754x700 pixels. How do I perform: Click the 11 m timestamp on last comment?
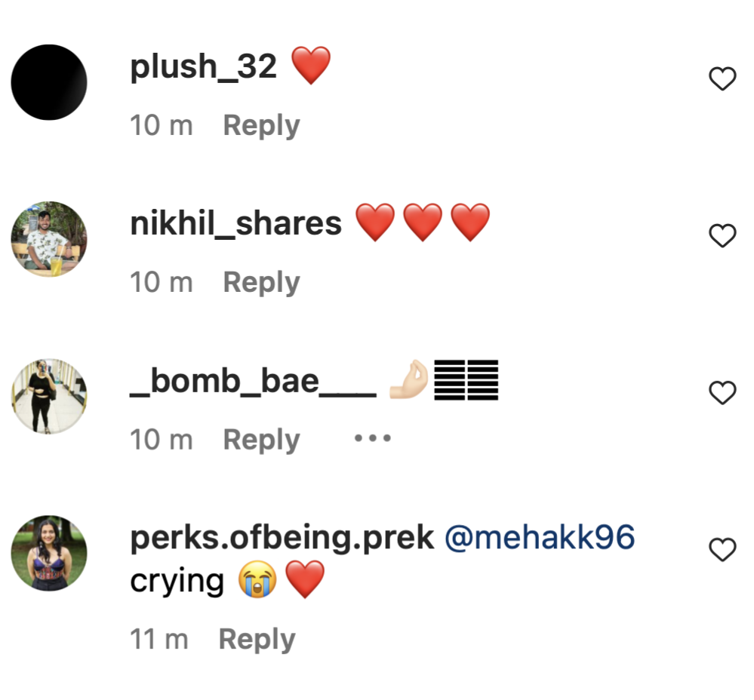pos(159,639)
